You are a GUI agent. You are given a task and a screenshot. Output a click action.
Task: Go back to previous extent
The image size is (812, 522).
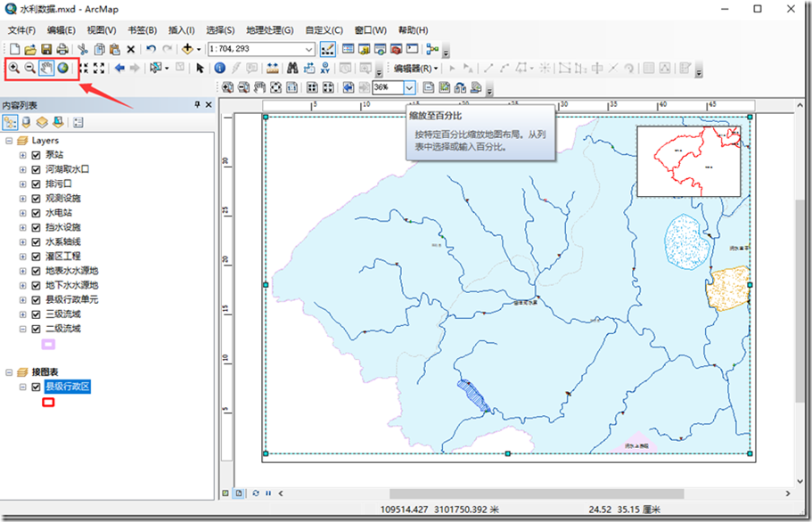pos(119,68)
